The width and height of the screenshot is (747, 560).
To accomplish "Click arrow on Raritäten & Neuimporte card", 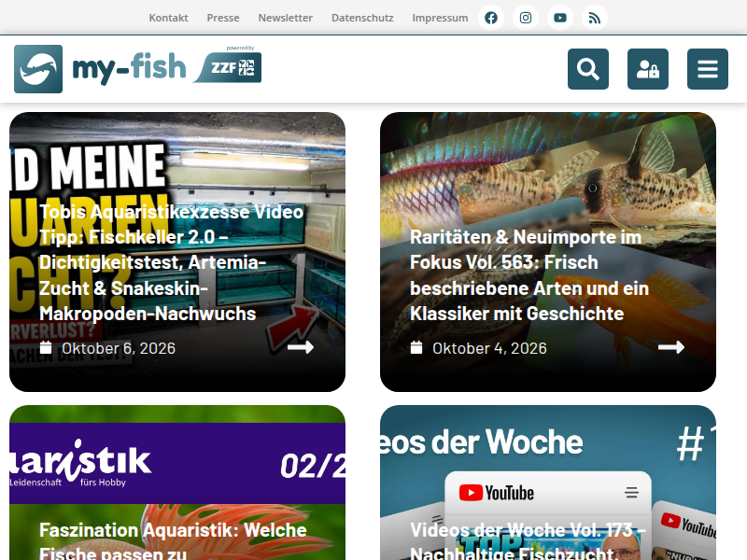I will tap(671, 347).
